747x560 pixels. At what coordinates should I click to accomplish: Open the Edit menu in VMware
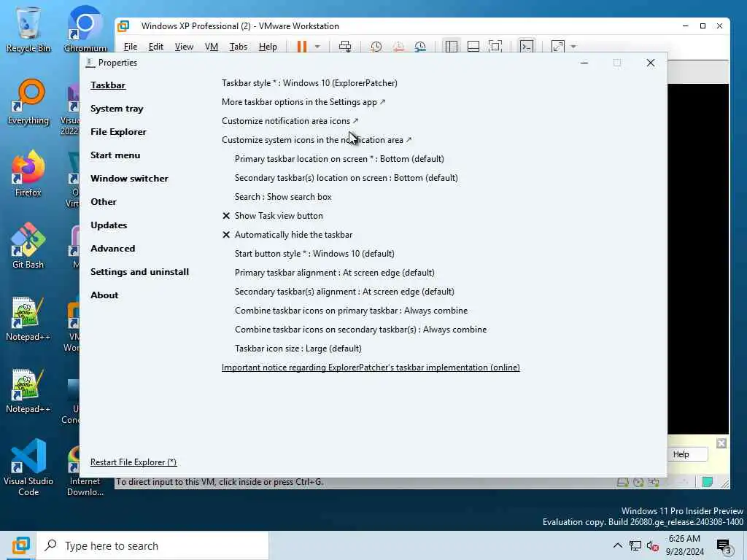[x=156, y=46]
